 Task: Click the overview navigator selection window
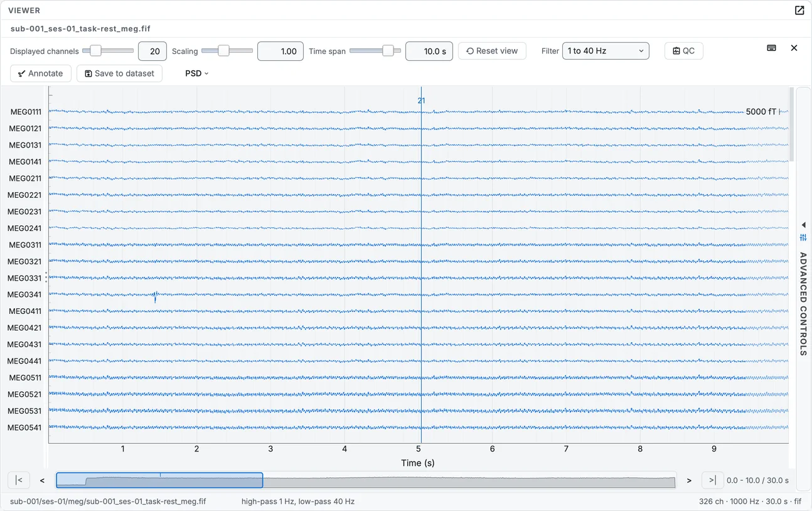pyautogui.click(x=159, y=480)
